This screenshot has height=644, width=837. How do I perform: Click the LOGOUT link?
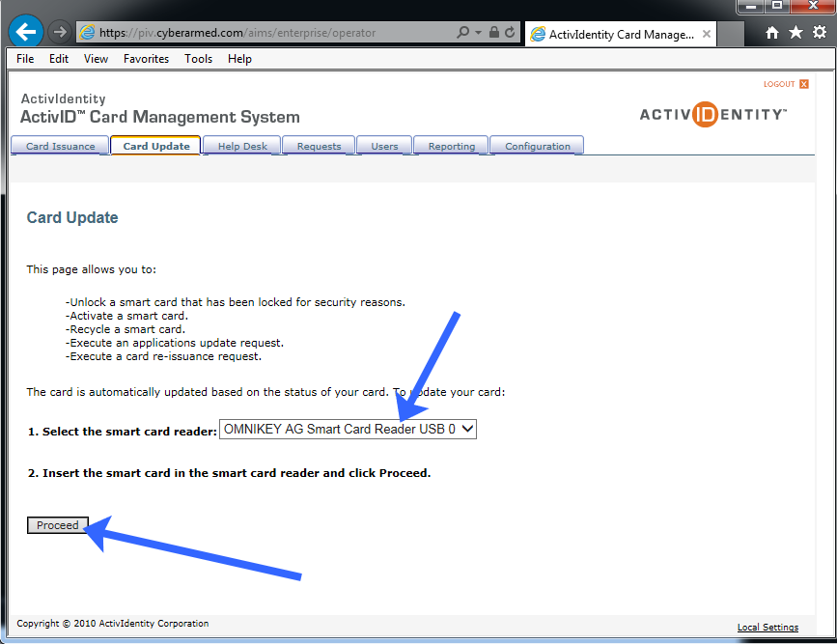[779, 84]
